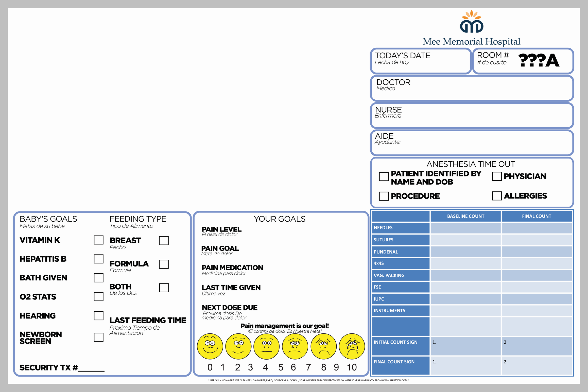The width and height of the screenshot is (588, 392).
Task: Click the neutral face above 4
Action: click(266, 346)
